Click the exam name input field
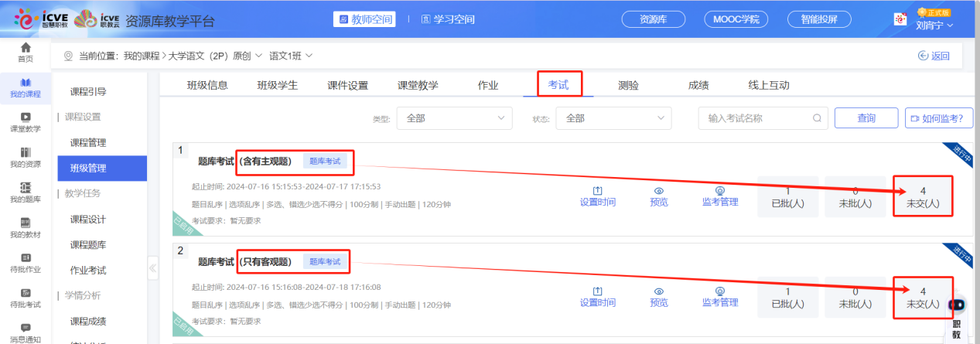980x344 pixels. [x=754, y=118]
